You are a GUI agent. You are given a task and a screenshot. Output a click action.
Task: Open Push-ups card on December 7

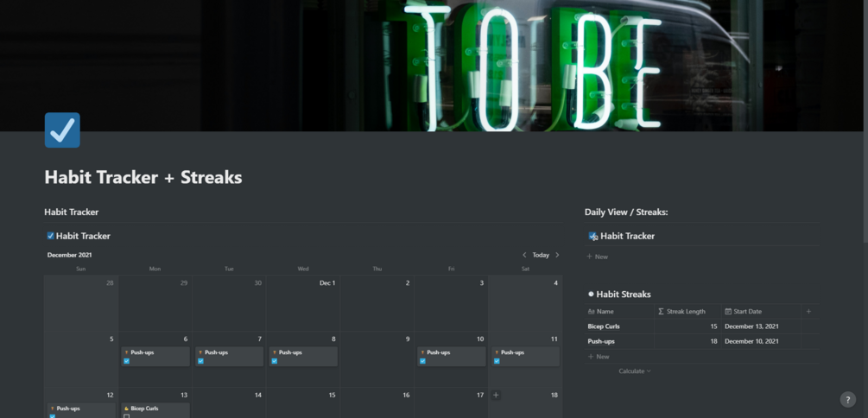pyautogui.click(x=229, y=357)
